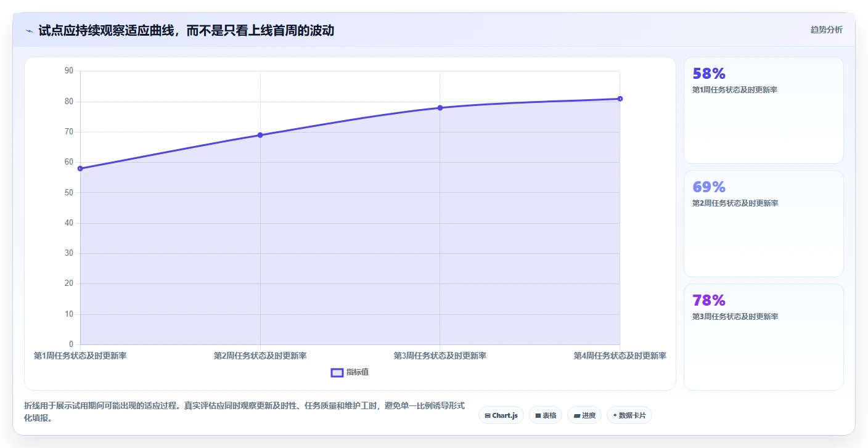
Task: Click the footnote text starting with 折线用于展示
Action: (244, 412)
